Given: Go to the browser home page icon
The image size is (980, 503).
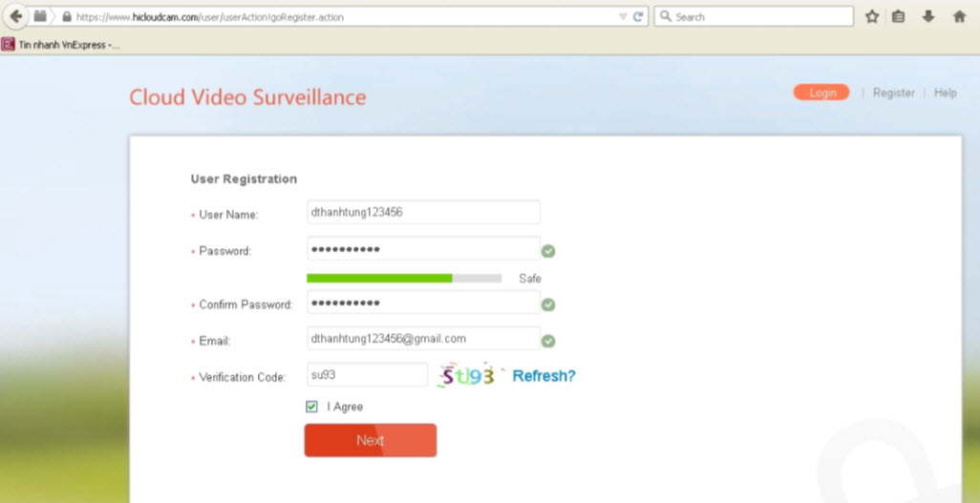Looking at the screenshot, I should pos(959,16).
